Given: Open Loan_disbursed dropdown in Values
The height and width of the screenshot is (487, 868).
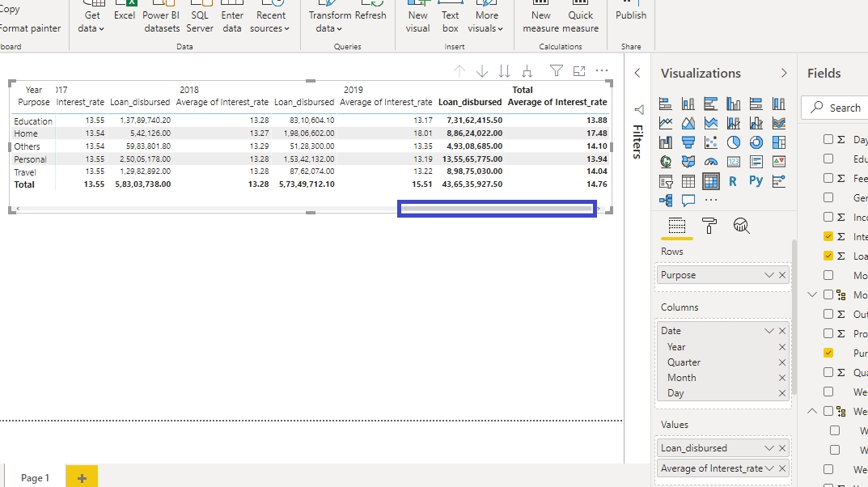Looking at the screenshot, I should (x=769, y=448).
